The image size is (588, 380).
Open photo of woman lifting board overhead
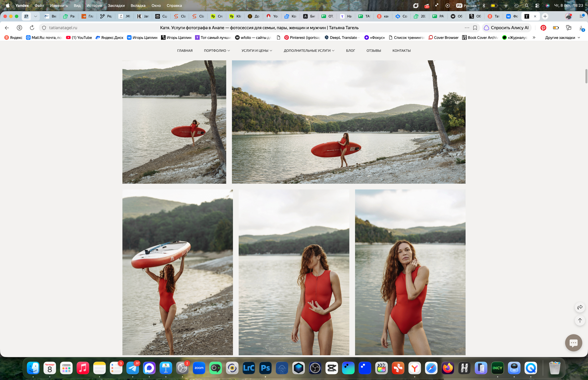tap(178, 272)
